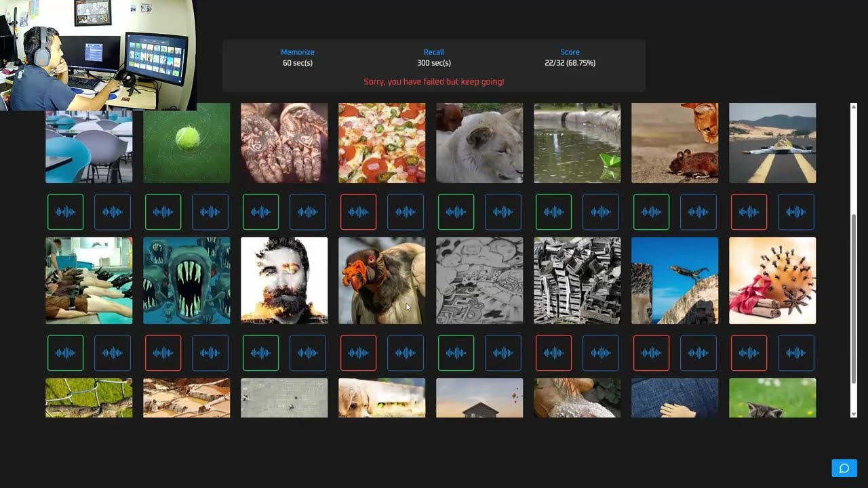Viewport: 868px width, 488px height.
Task: Click the red audio button below the stacked pallets image
Action: (x=553, y=353)
